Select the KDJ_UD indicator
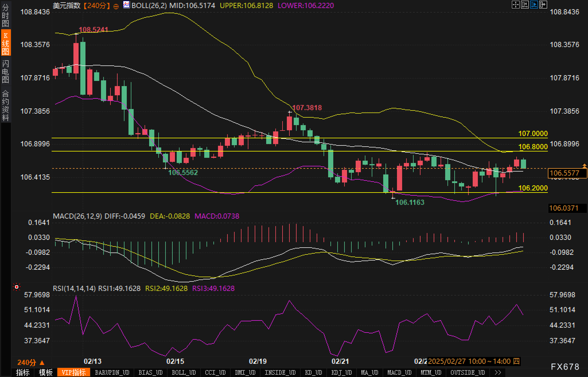 coord(341,372)
